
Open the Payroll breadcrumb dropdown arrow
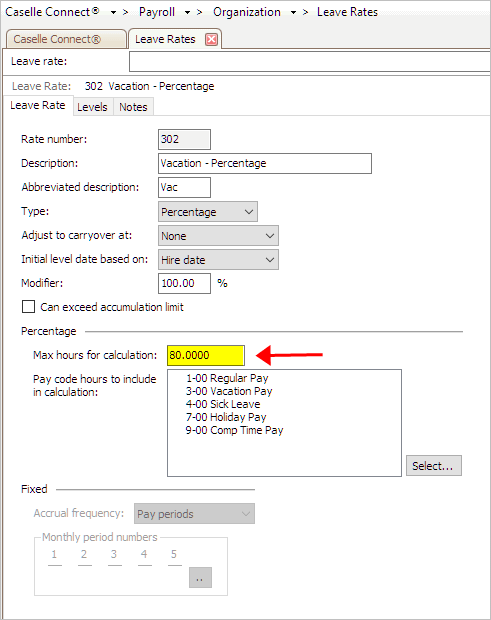[x=187, y=13]
